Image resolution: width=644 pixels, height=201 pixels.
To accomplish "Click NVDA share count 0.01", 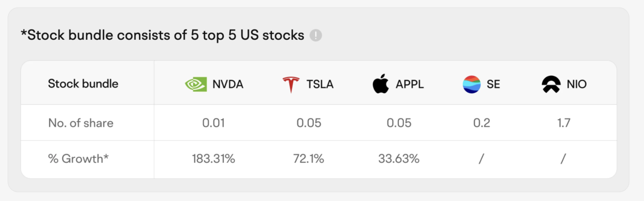I will coord(213,123).
